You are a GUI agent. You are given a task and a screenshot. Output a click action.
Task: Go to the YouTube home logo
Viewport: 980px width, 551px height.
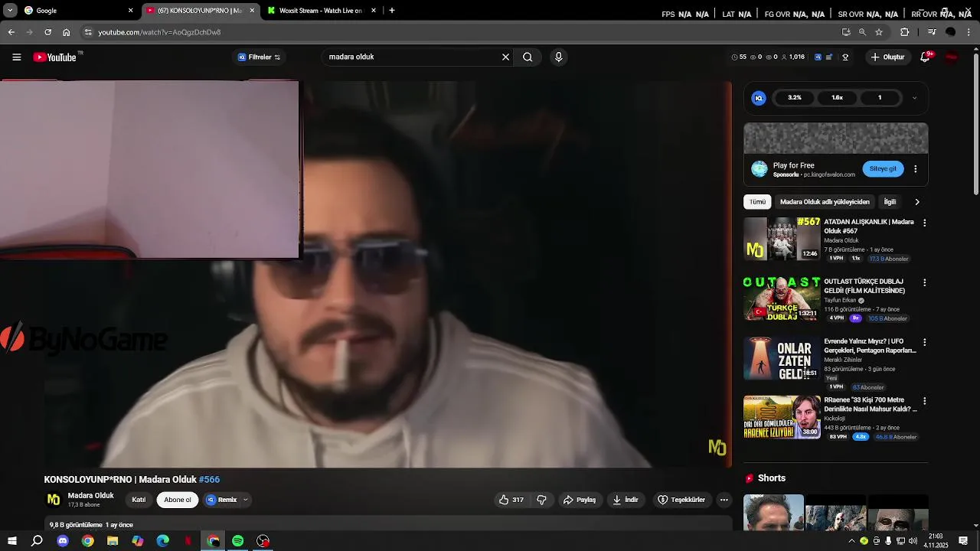click(55, 57)
